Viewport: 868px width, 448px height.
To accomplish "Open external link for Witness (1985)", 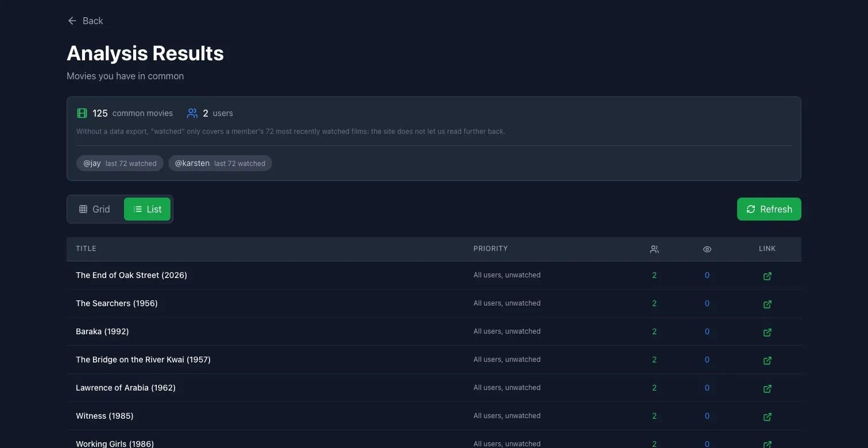I will pyautogui.click(x=767, y=416).
